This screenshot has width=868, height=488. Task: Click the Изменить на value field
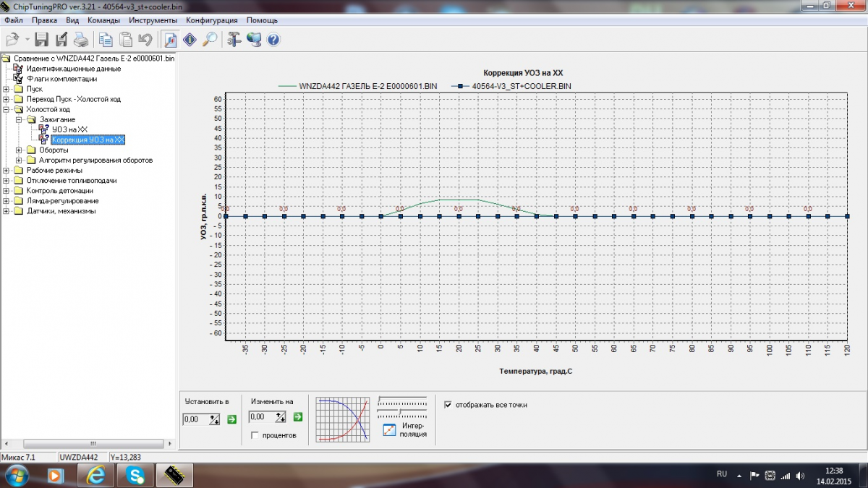pos(261,416)
